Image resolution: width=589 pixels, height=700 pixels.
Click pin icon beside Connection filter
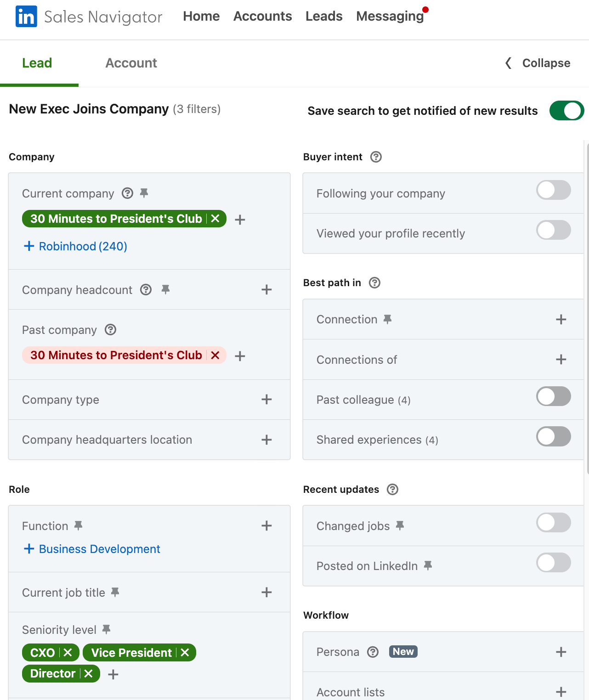pyautogui.click(x=387, y=319)
